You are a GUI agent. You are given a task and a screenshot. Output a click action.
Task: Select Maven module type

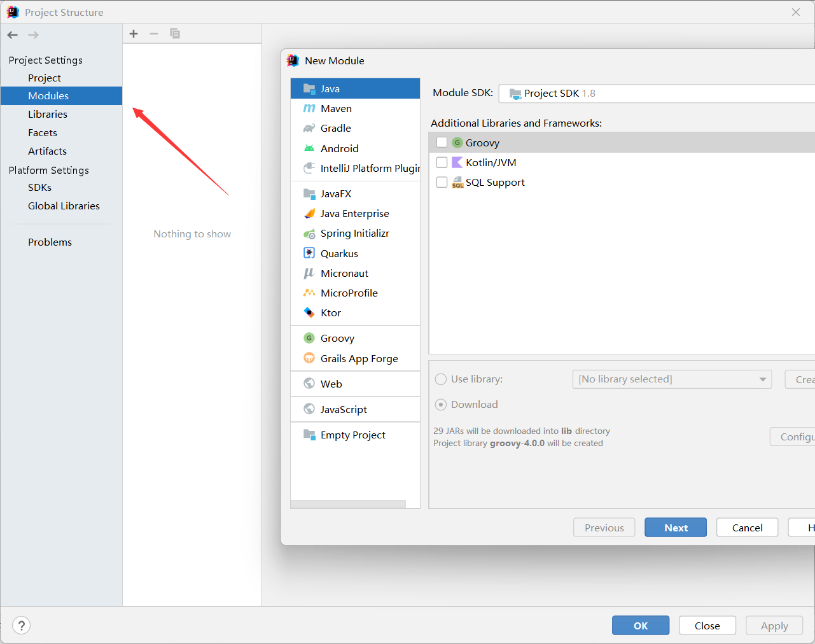pyautogui.click(x=355, y=108)
